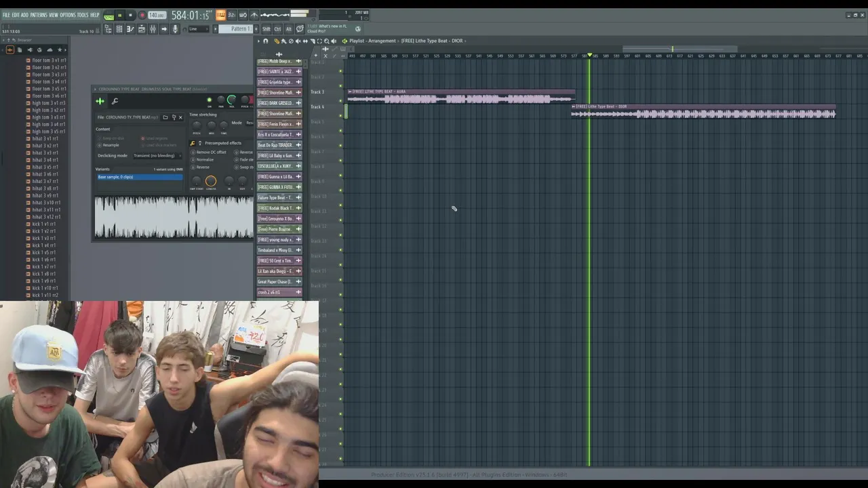Toggle the metronome icon
Screen dimensions: 868x488
[254, 15]
